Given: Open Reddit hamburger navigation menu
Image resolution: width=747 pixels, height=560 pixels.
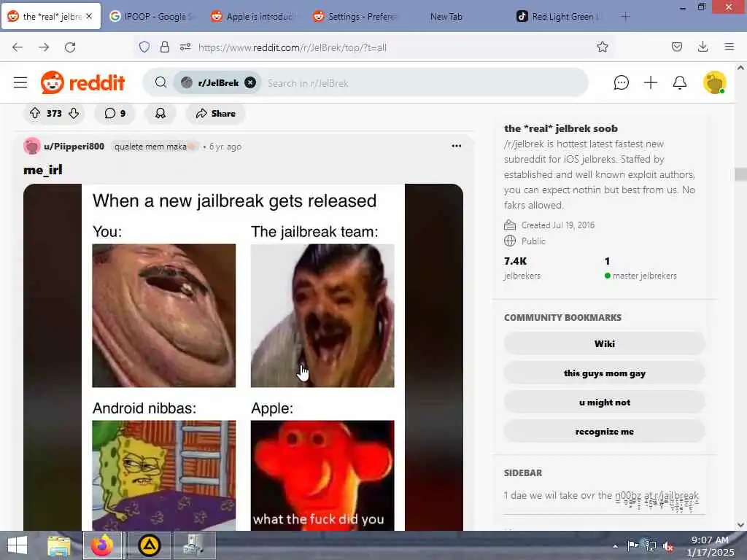Looking at the screenshot, I should [x=20, y=82].
